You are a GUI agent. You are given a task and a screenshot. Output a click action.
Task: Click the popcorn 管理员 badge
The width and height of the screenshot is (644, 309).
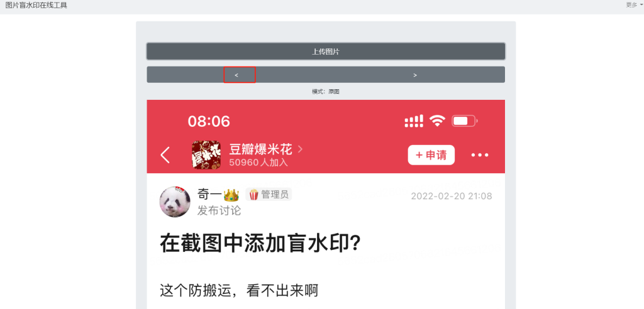(269, 194)
